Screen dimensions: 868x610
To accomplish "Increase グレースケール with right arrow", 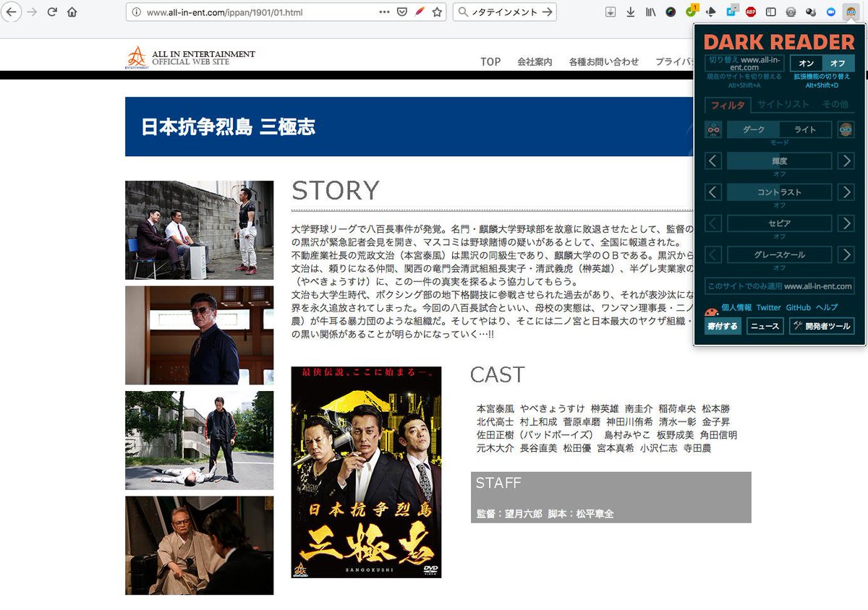I will (x=846, y=254).
